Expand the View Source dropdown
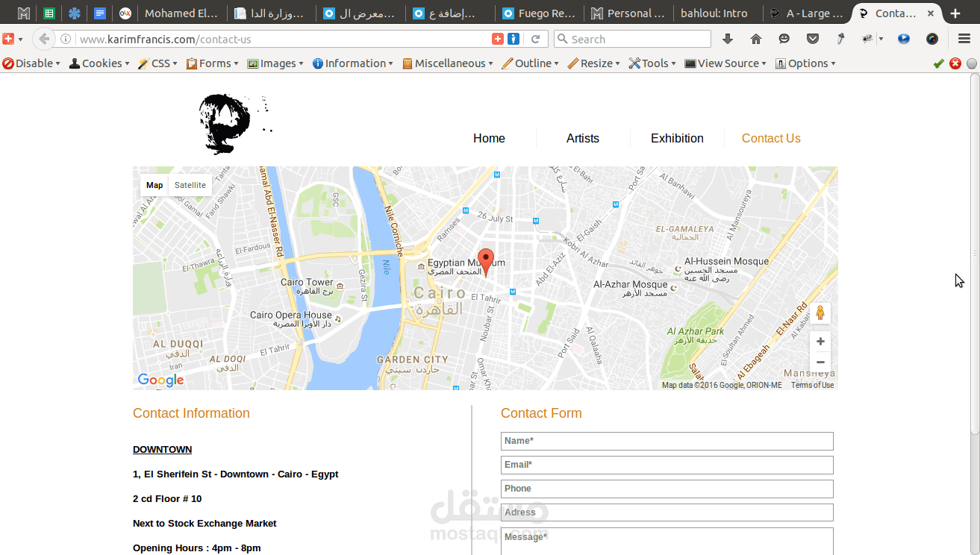The width and height of the screenshot is (980, 555). 726,63
